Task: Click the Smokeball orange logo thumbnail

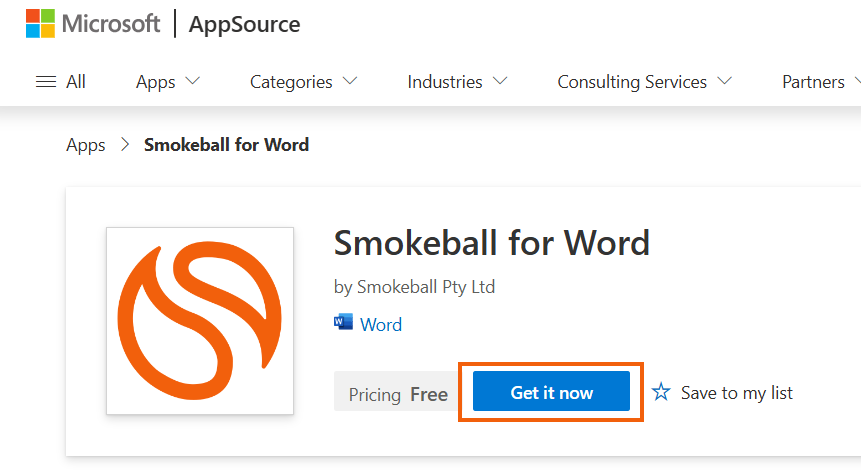Action: 200,321
